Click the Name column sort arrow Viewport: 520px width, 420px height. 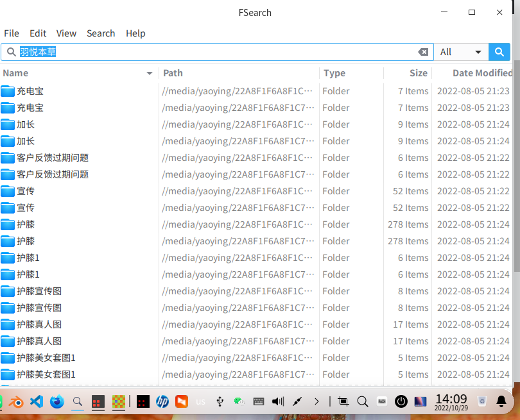pyautogui.click(x=149, y=73)
